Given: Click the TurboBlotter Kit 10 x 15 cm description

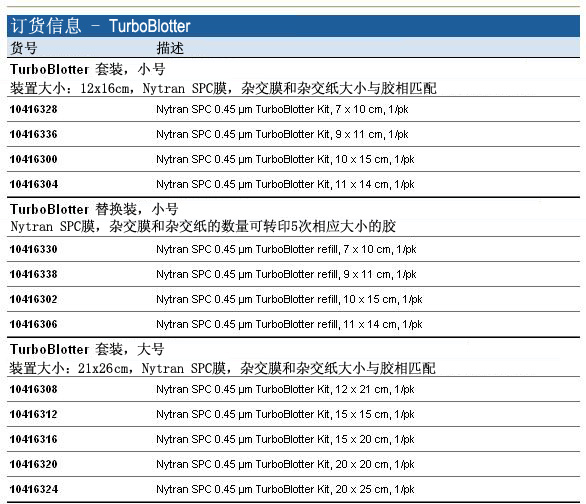Looking at the screenshot, I should click(x=285, y=160).
